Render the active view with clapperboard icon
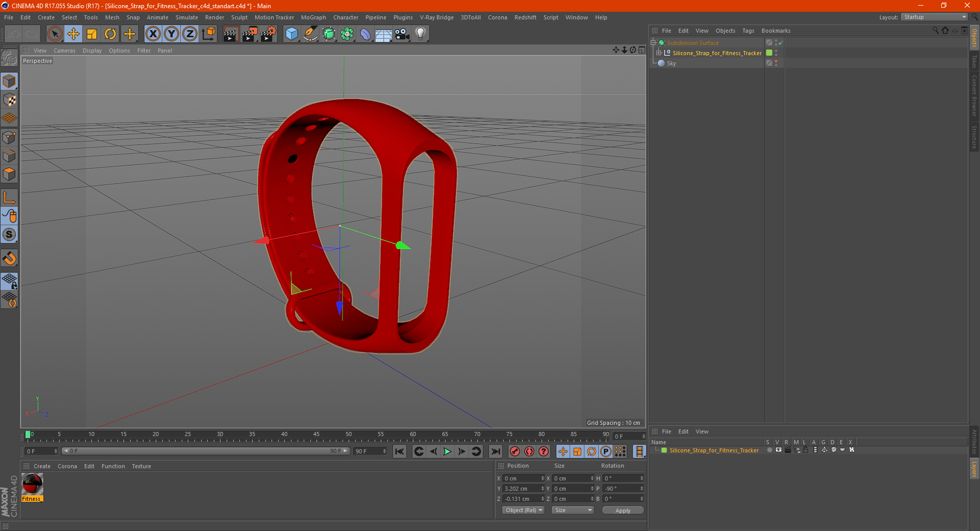Image resolution: width=980 pixels, height=531 pixels. pos(231,34)
